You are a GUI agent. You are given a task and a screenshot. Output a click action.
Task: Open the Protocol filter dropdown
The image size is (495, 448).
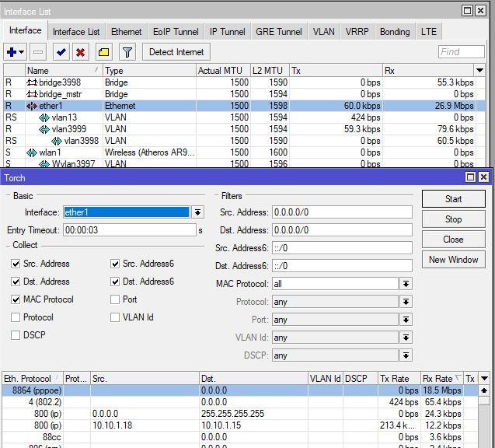click(x=406, y=302)
